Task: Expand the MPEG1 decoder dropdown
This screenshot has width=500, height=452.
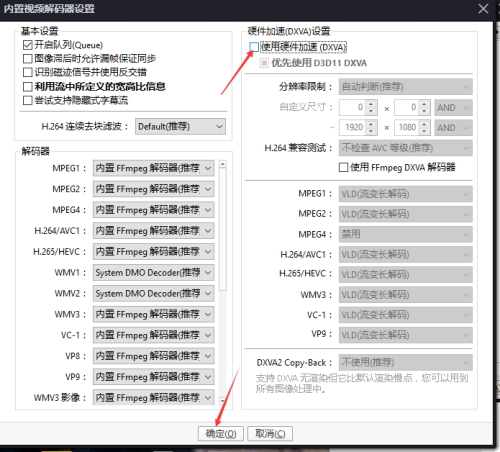Action: click(153, 168)
